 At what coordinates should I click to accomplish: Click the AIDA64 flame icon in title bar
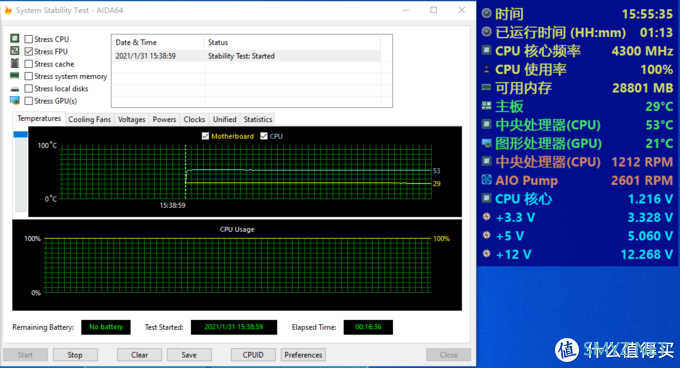coord(8,10)
